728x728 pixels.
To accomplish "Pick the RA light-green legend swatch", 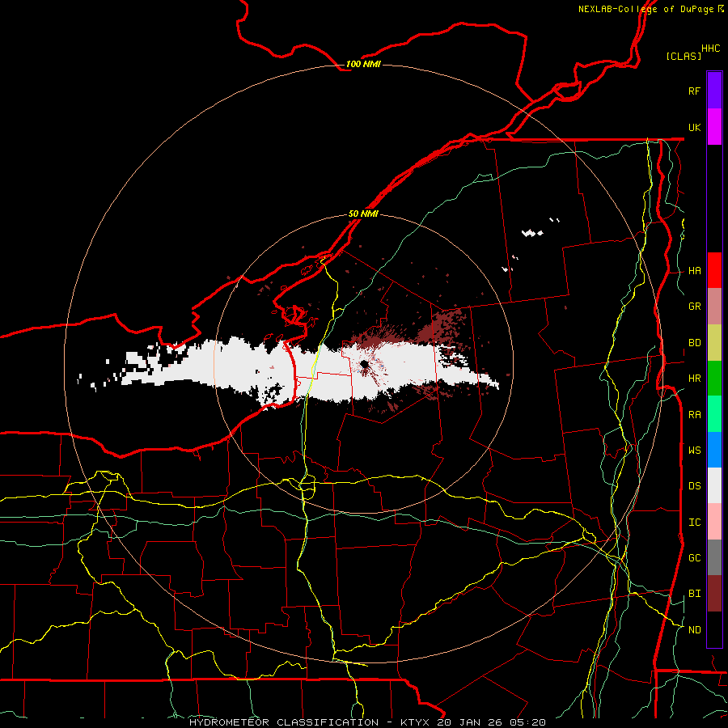I will [714, 414].
